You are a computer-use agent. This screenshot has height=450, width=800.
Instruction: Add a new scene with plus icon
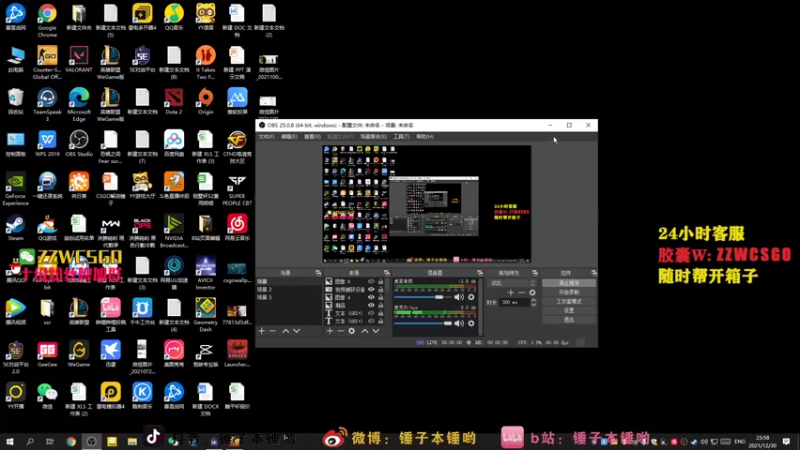pyautogui.click(x=262, y=331)
